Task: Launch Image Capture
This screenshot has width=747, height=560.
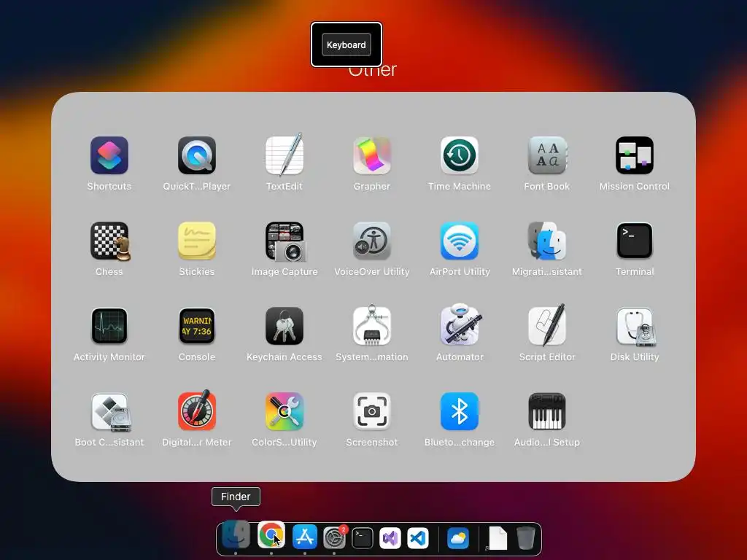Action: [x=285, y=241]
